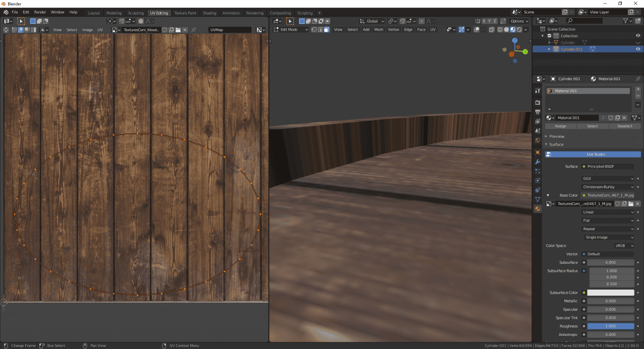Open Single Image source dropdown
Screen dimensions: 644x349
608,237
